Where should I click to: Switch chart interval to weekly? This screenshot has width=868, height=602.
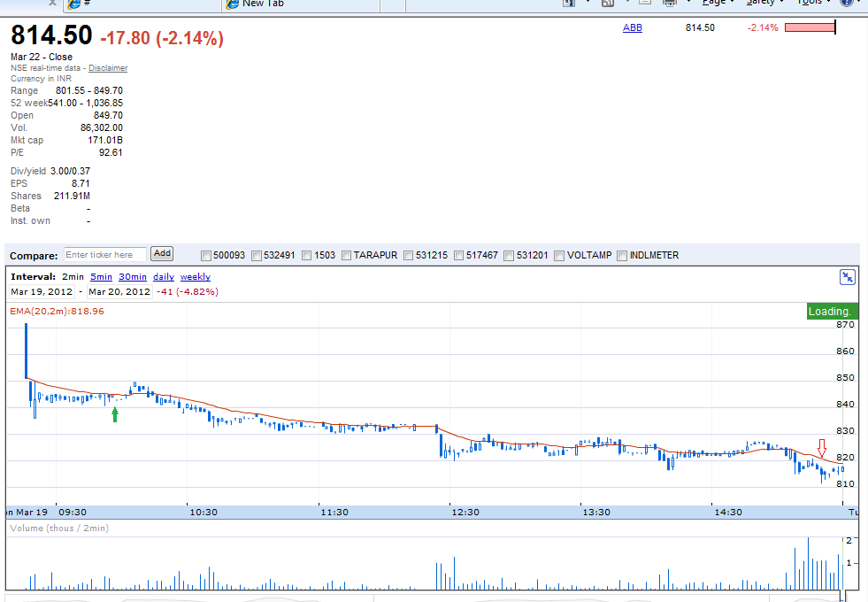196,277
